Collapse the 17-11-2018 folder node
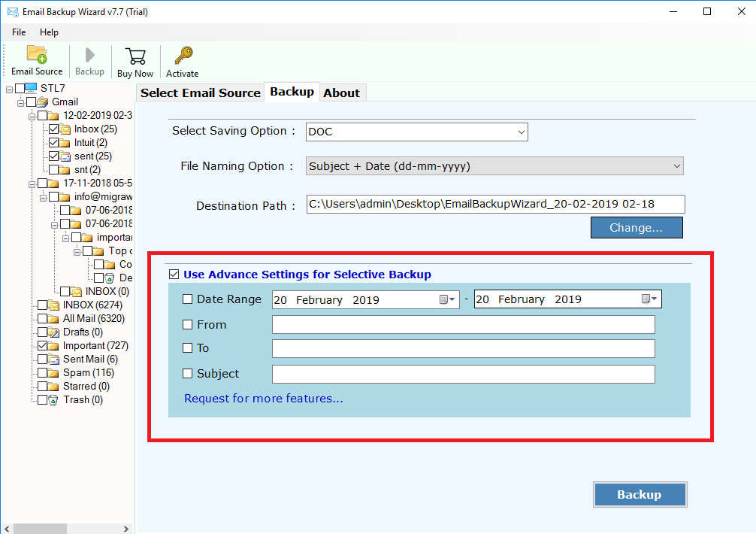This screenshot has width=756, height=534. (32, 184)
